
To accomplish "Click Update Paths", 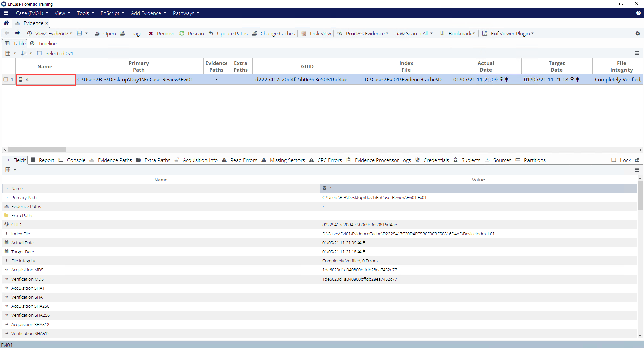I will (x=228, y=33).
